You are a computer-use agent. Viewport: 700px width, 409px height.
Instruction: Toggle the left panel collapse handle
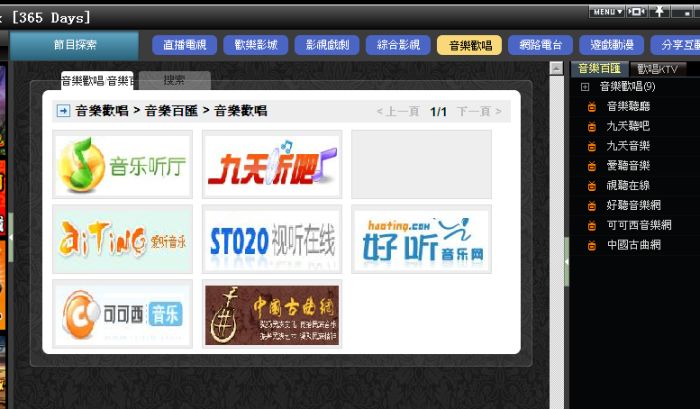pyautogui.click(x=11, y=238)
